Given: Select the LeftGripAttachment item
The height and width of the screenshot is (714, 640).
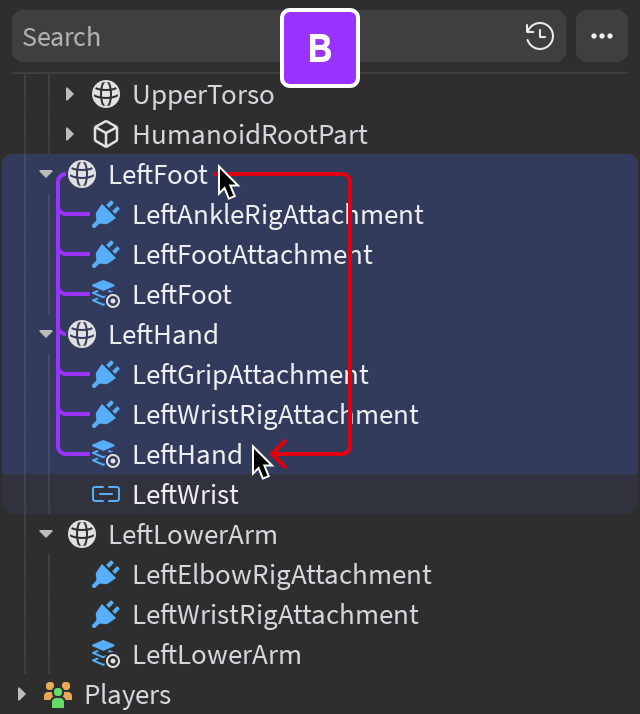Looking at the screenshot, I should pos(250,374).
